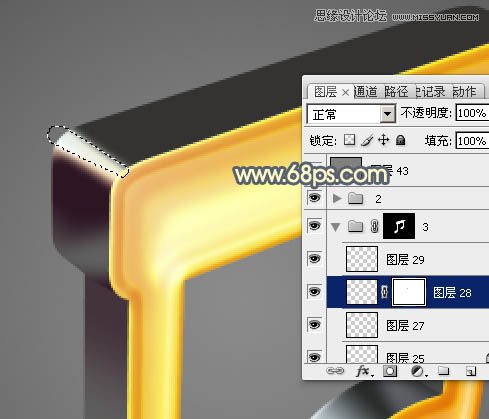489x419 pixels.
Task: Collapse group 3 with its triangle
Action: (x=336, y=227)
